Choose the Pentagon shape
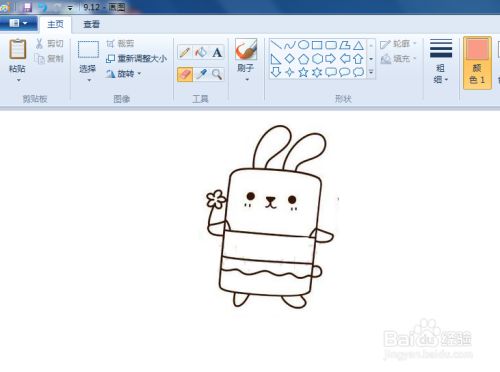 pyautogui.click(x=303, y=59)
